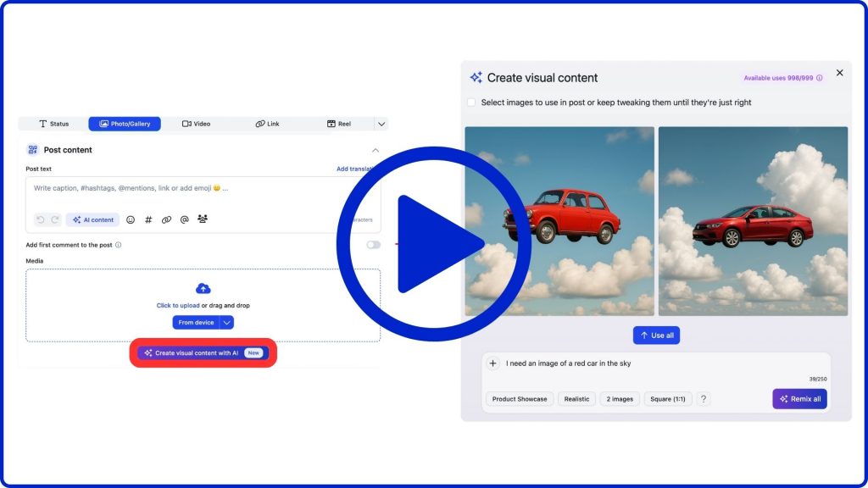Click the 'Create visual content with AI' button
This screenshot has height=488, width=868.
point(203,353)
